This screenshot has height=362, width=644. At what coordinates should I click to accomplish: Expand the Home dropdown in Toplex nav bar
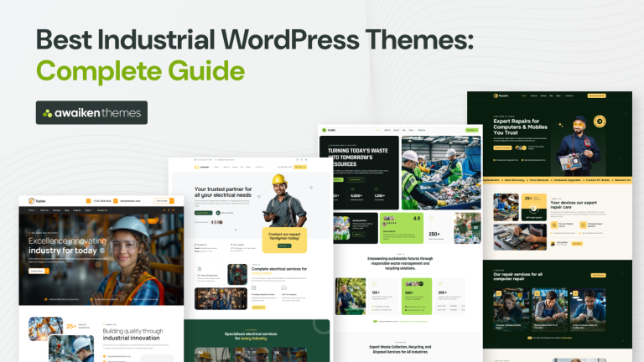click(x=32, y=210)
